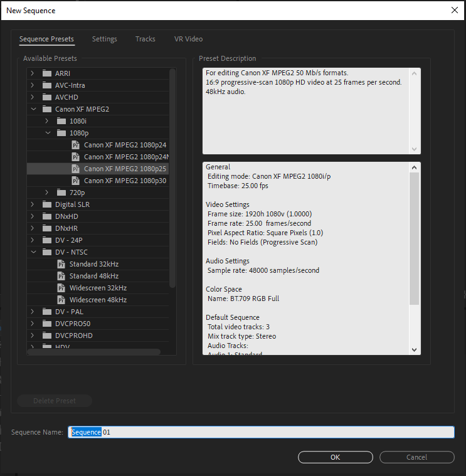Choose the Standard 32kHz preset icon
This screenshot has width=466, height=476.
pos(61,264)
